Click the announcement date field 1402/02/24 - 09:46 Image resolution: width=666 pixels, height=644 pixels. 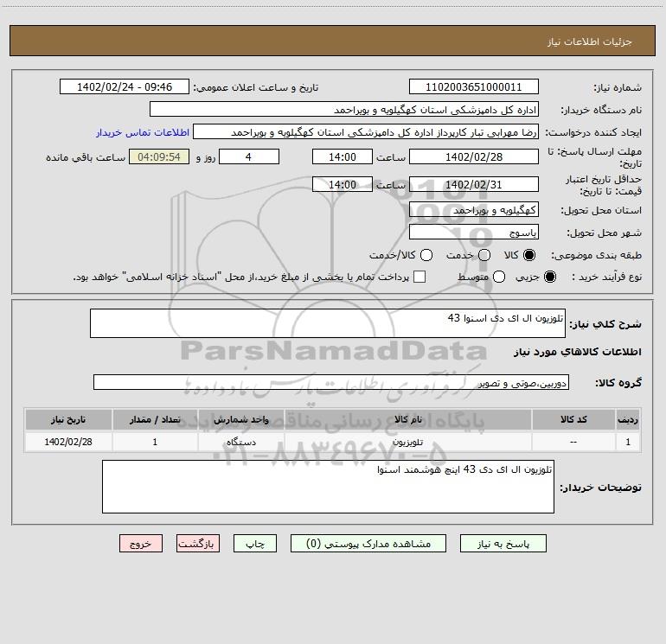pyautogui.click(x=125, y=86)
